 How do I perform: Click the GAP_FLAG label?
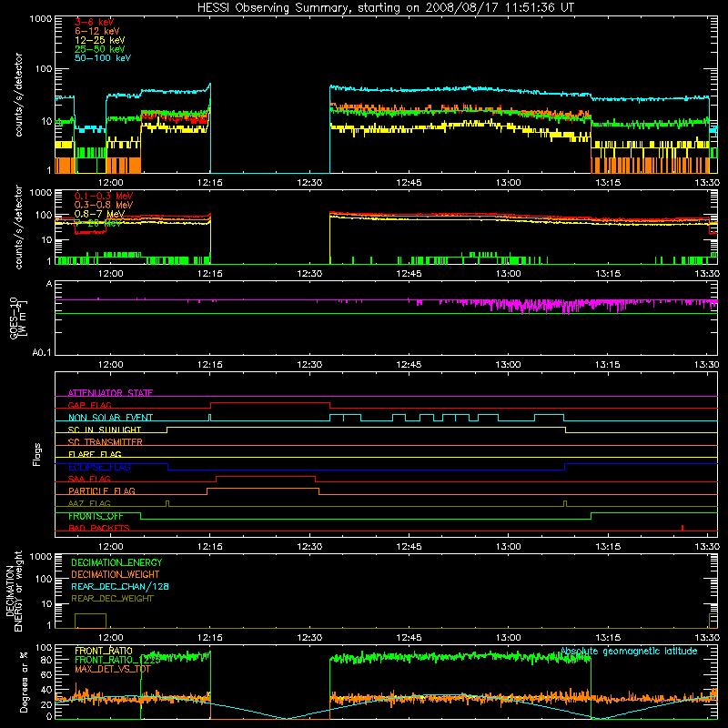[89, 405]
